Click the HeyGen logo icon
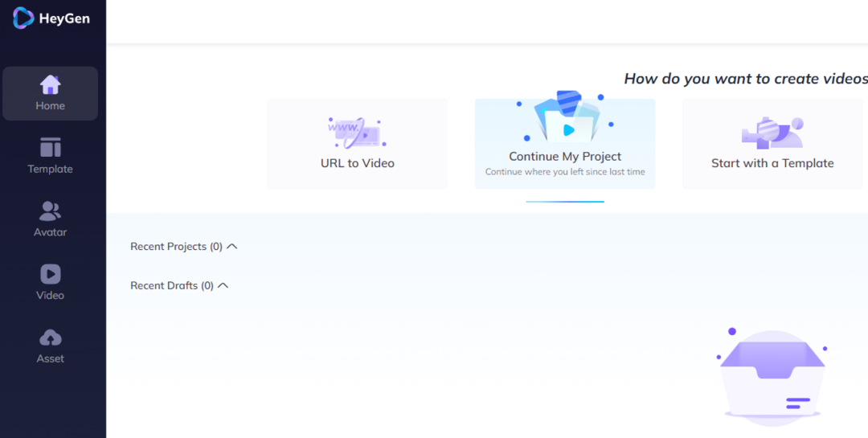Viewport: 868px width, 438px height. (23, 18)
